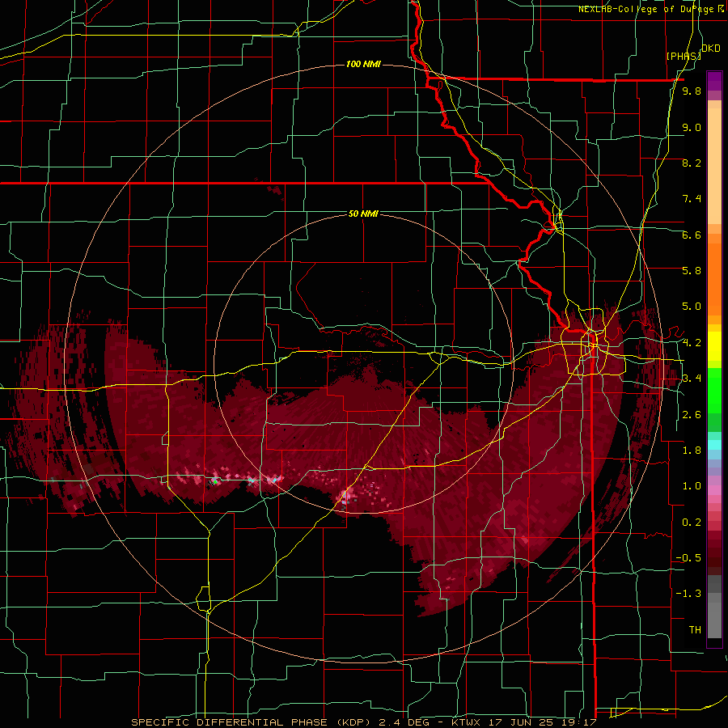Click the 1.8 color scale value
The height and width of the screenshot is (728, 728).
pos(692,451)
